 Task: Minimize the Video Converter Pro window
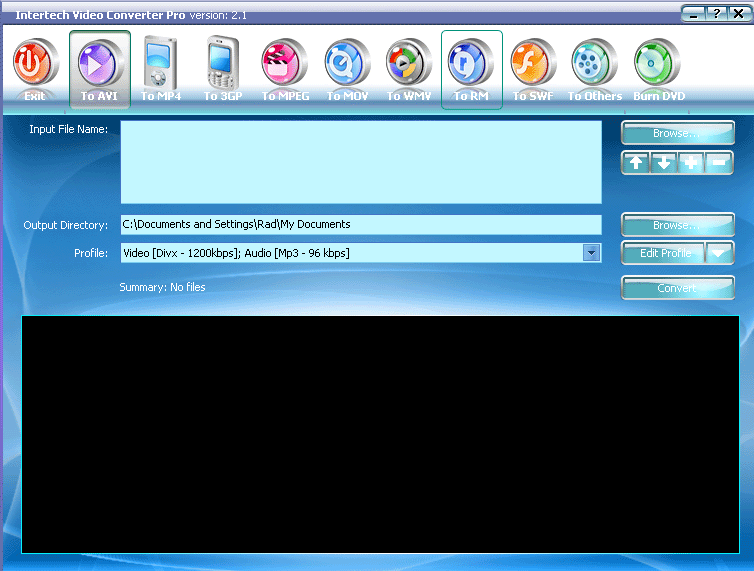(x=693, y=14)
